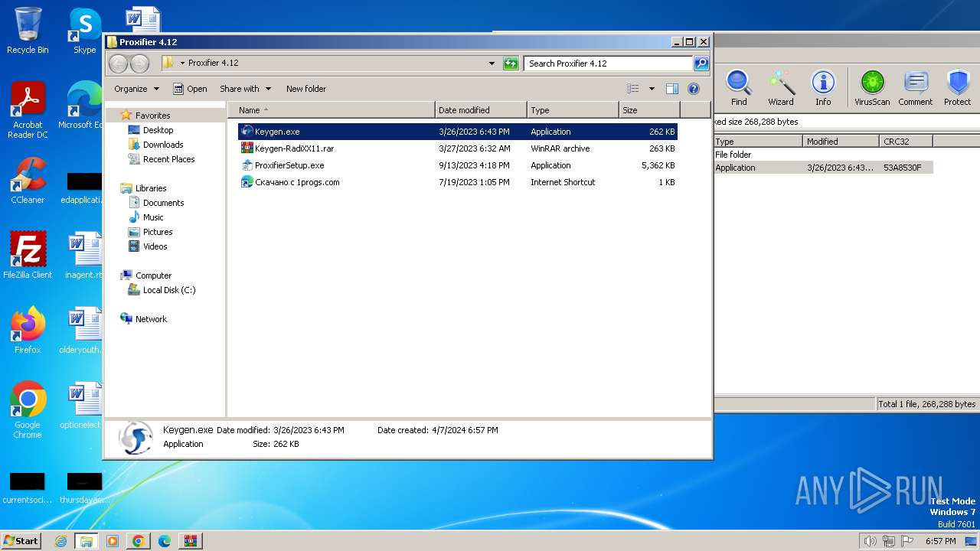This screenshot has height=551, width=980.
Task: Select Favorites in navigation pane
Action: coord(152,116)
